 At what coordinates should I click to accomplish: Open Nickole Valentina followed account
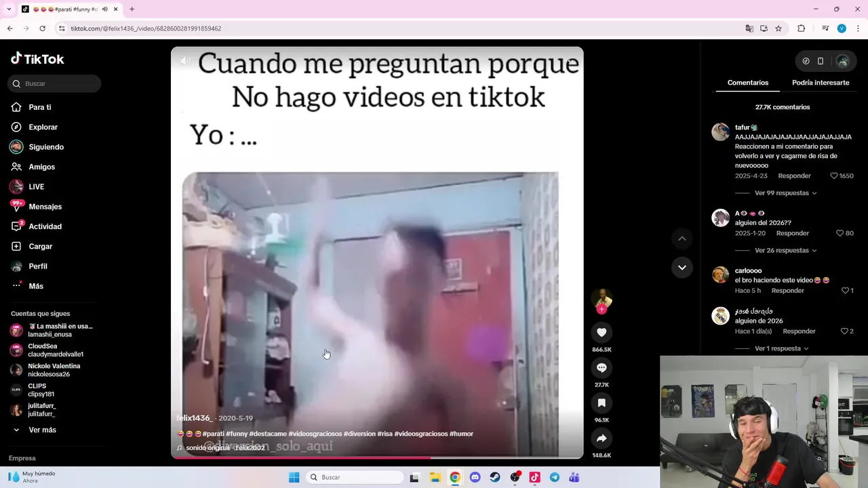(46, 370)
